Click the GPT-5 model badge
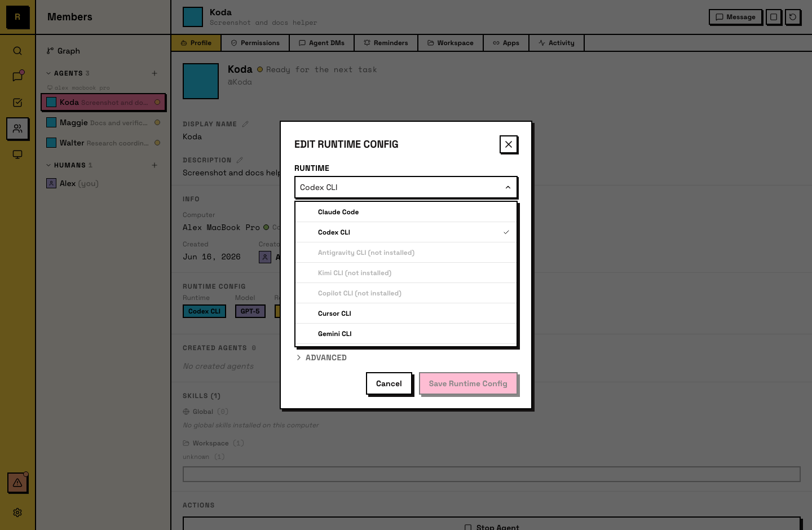 [250, 311]
